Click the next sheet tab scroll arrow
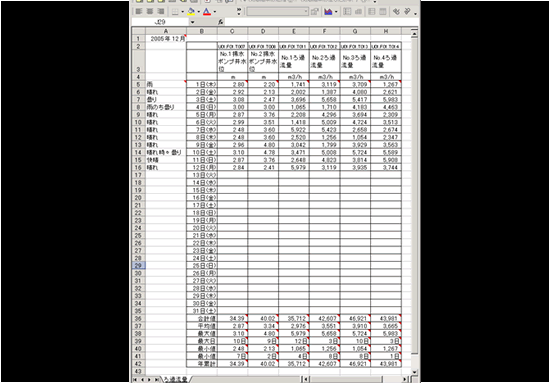This screenshot has height=383, width=550. 150,379
